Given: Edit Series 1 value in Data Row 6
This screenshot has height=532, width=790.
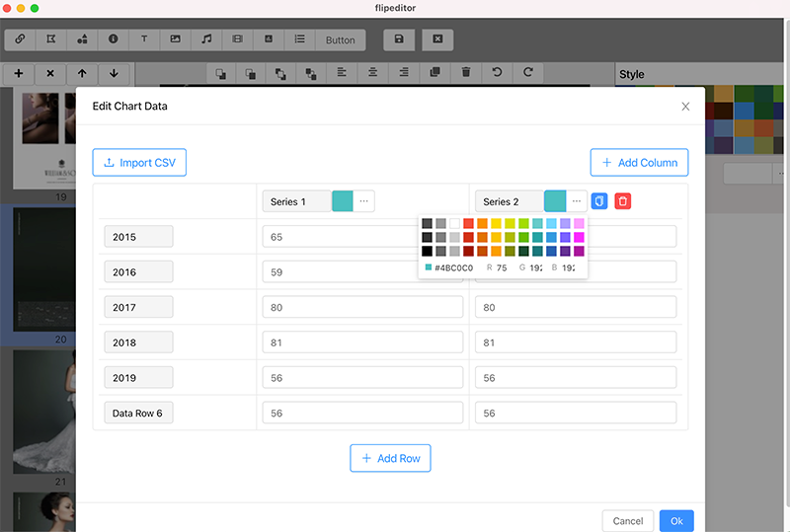Looking at the screenshot, I should coord(362,414).
